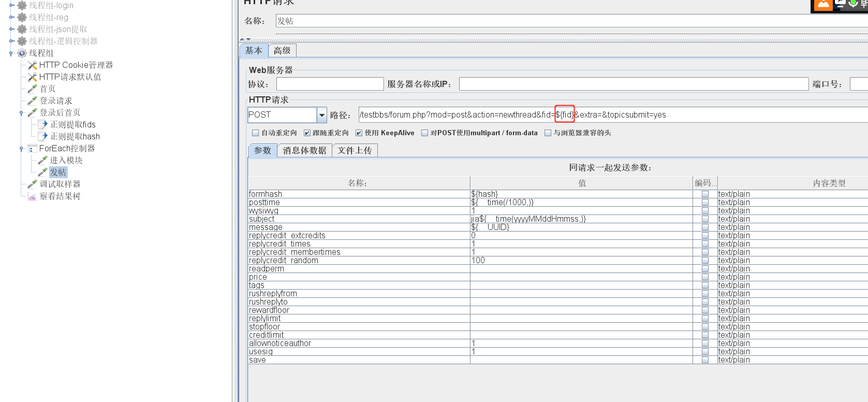Select HTTP Cookie管理器 tree item
Image resolution: width=868 pixels, height=402 pixels.
tap(76, 65)
